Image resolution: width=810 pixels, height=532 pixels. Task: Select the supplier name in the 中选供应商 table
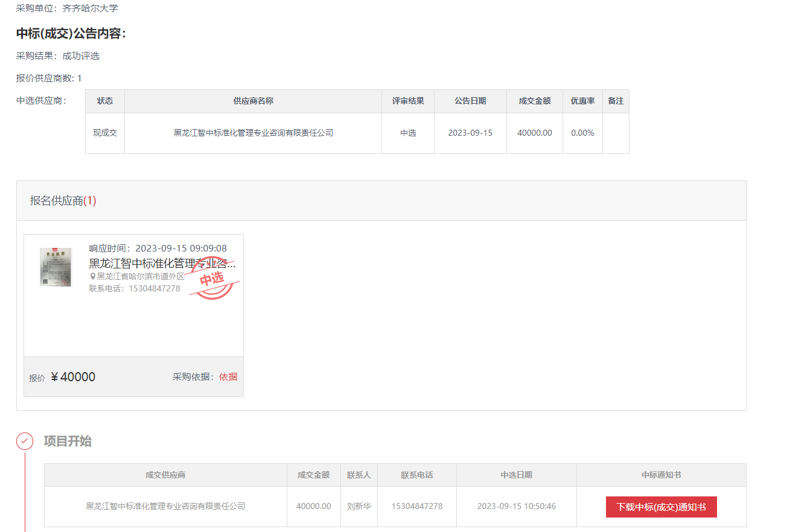pos(253,133)
